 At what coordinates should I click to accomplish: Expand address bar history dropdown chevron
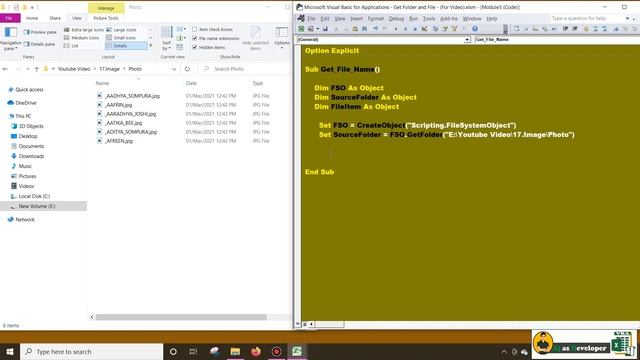tap(174, 69)
